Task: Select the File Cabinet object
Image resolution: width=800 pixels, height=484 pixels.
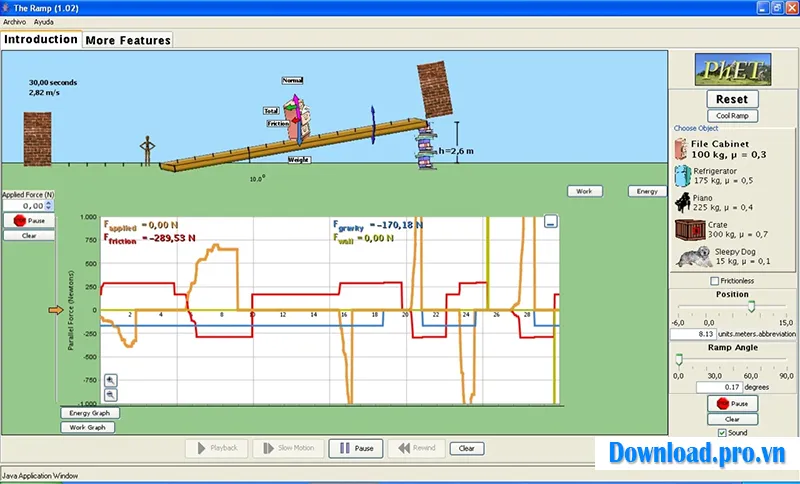Action: (731, 149)
